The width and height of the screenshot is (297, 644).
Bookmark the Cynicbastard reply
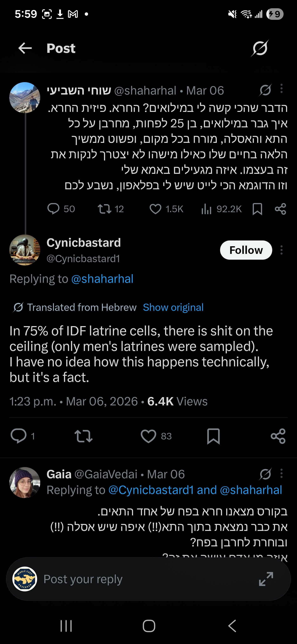click(213, 436)
